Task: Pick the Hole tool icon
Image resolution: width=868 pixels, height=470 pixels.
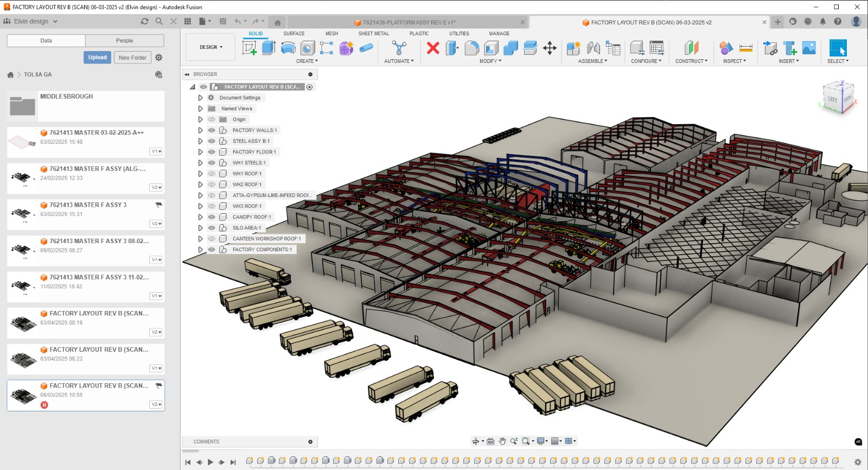Action: pyautogui.click(x=308, y=48)
